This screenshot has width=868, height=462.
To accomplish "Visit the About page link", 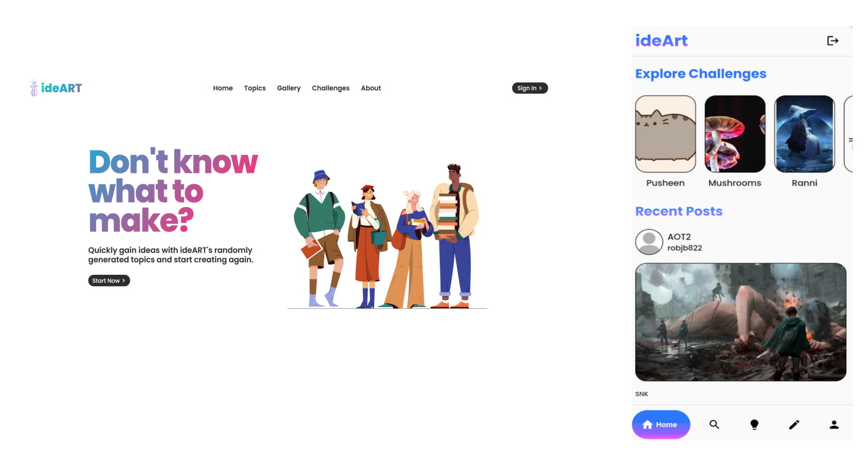I will [x=371, y=88].
